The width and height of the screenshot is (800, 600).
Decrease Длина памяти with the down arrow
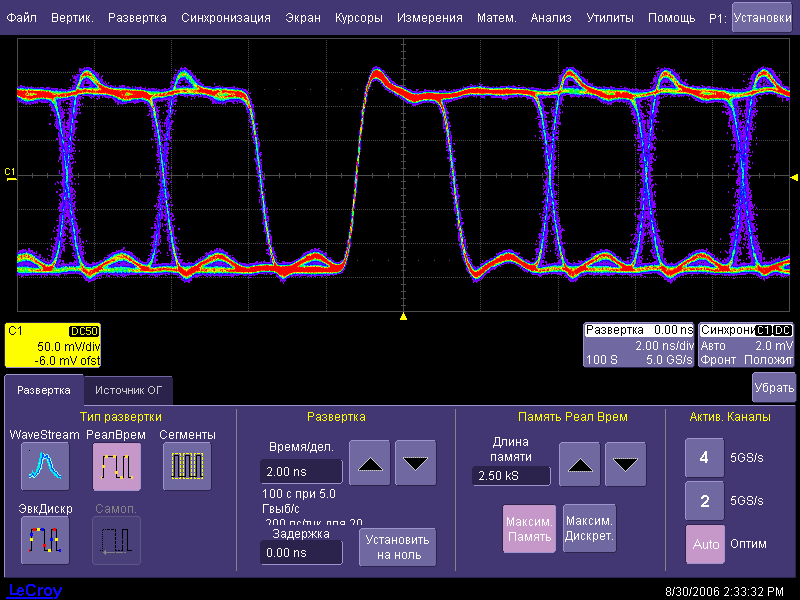[627, 464]
